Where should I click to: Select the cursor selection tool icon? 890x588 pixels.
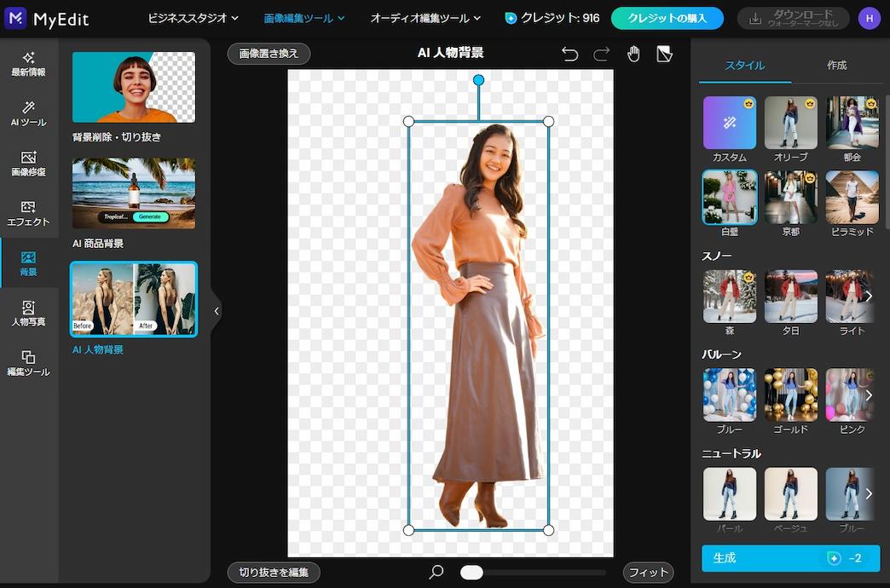(x=665, y=53)
